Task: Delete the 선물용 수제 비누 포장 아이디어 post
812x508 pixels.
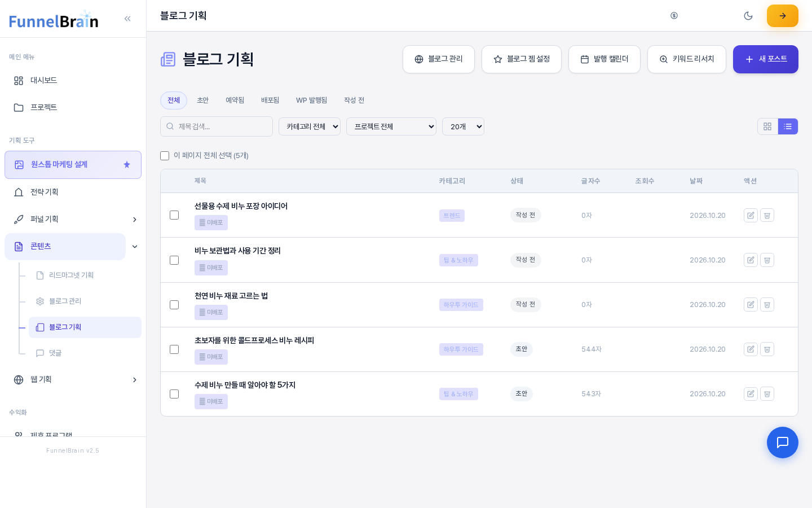Action: (767, 215)
